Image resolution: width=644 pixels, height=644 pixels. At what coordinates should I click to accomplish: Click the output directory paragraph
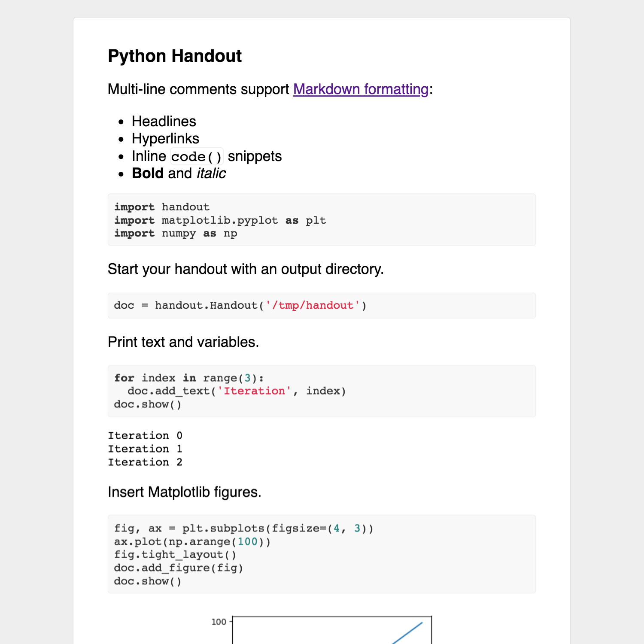[x=246, y=269]
